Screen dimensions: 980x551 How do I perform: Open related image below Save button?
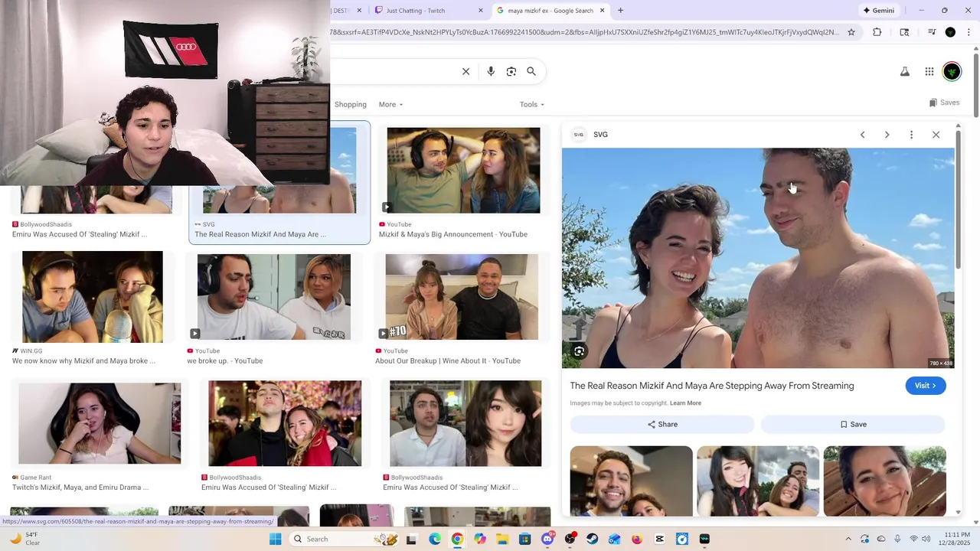click(x=885, y=481)
